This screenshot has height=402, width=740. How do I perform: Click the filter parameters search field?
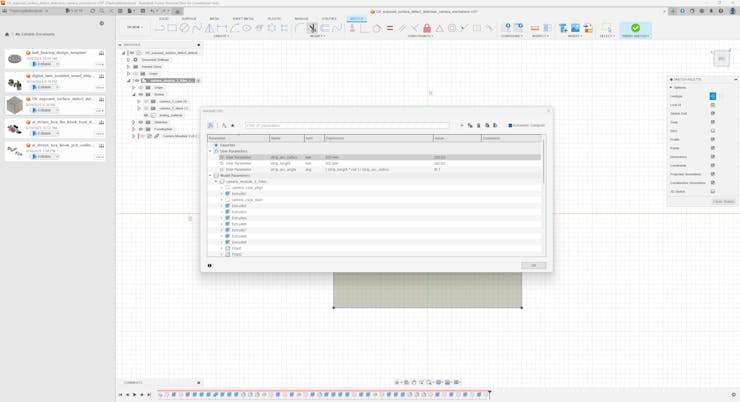(347, 126)
